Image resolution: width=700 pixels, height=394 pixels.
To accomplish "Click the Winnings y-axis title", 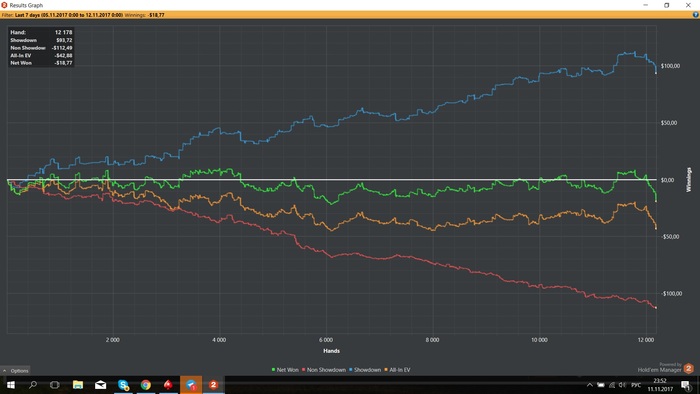I will (x=689, y=180).
